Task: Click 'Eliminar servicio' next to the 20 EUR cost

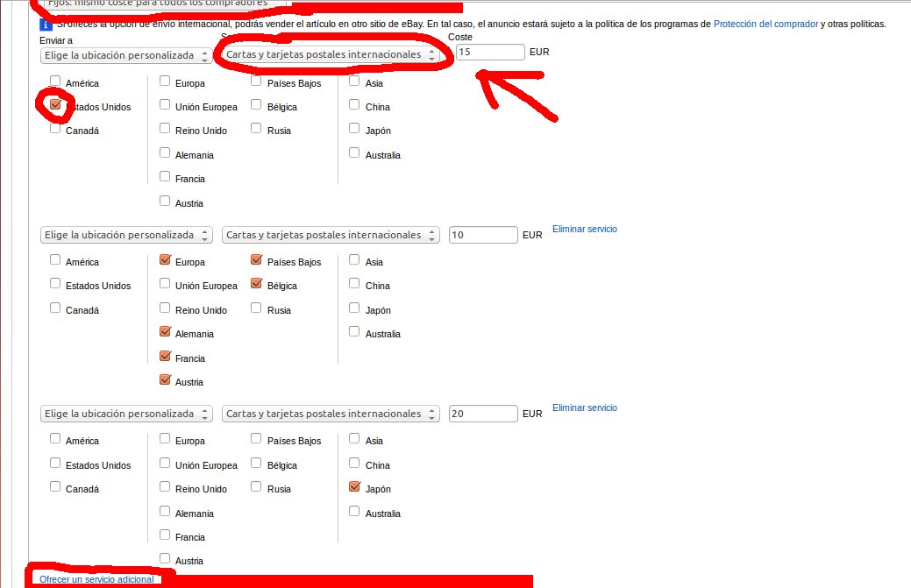Action: coord(584,407)
